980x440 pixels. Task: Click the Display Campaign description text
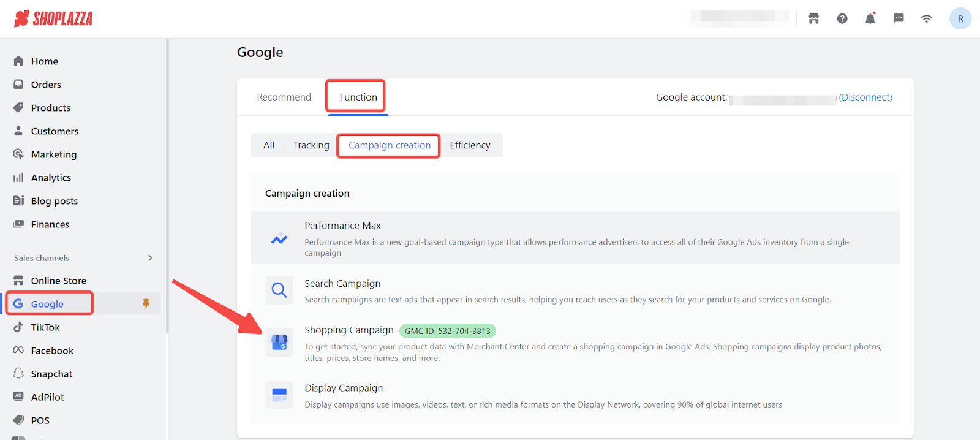point(543,404)
